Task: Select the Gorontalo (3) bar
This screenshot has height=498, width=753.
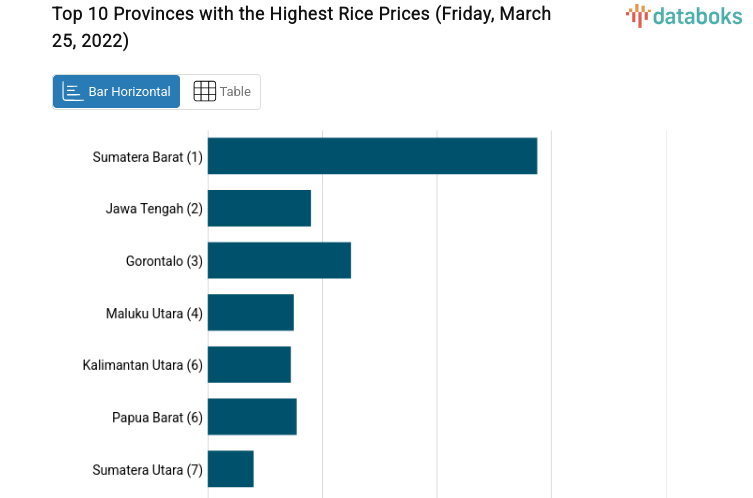Action: click(x=279, y=260)
